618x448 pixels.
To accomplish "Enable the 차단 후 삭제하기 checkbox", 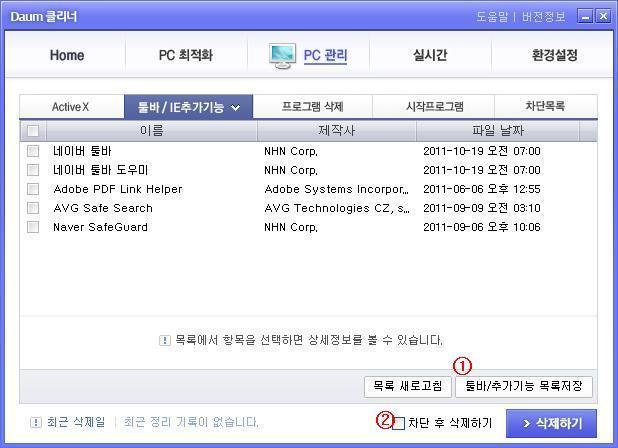I will pyautogui.click(x=399, y=424).
